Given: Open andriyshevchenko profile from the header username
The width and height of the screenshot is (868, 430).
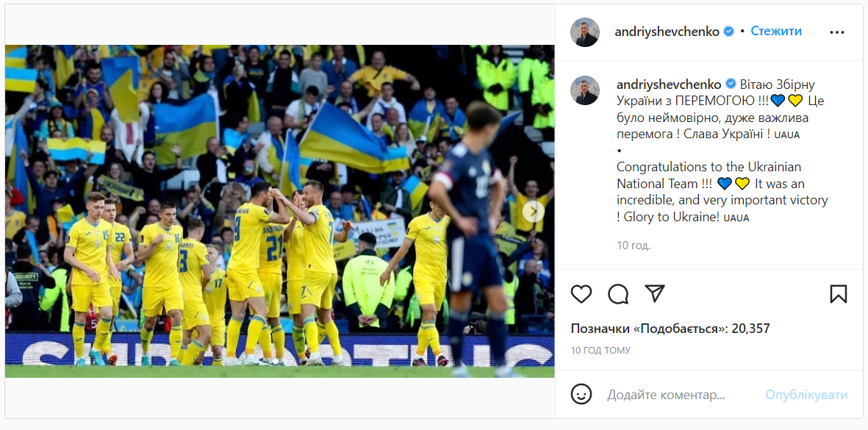Looking at the screenshot, I should (667, 32).
